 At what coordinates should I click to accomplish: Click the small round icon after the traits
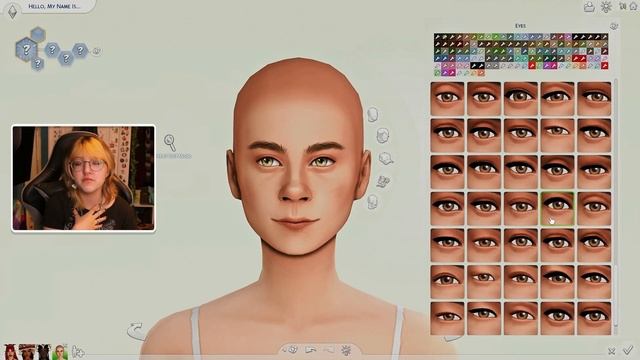[x=96, y=51]
